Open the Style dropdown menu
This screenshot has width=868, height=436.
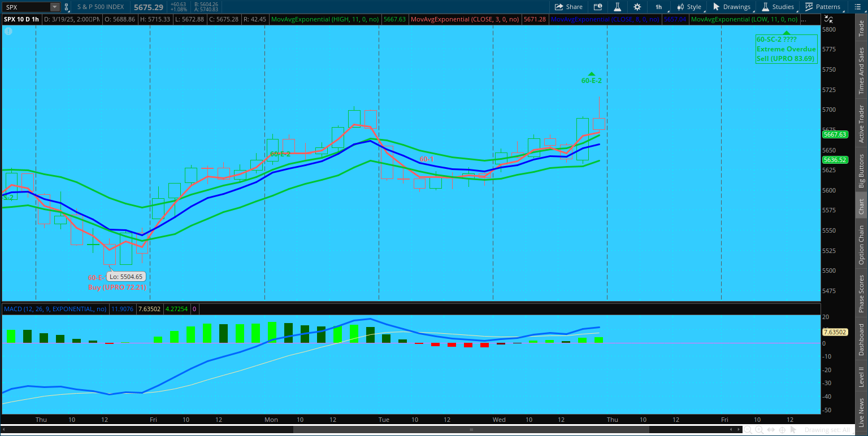(x=689, y=7)
